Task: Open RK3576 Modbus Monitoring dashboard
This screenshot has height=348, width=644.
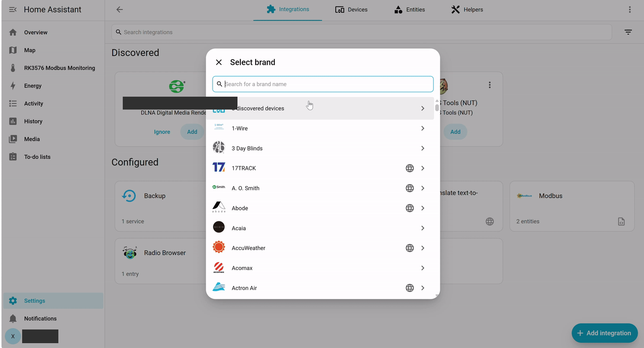Action: [x=53, y=68]
